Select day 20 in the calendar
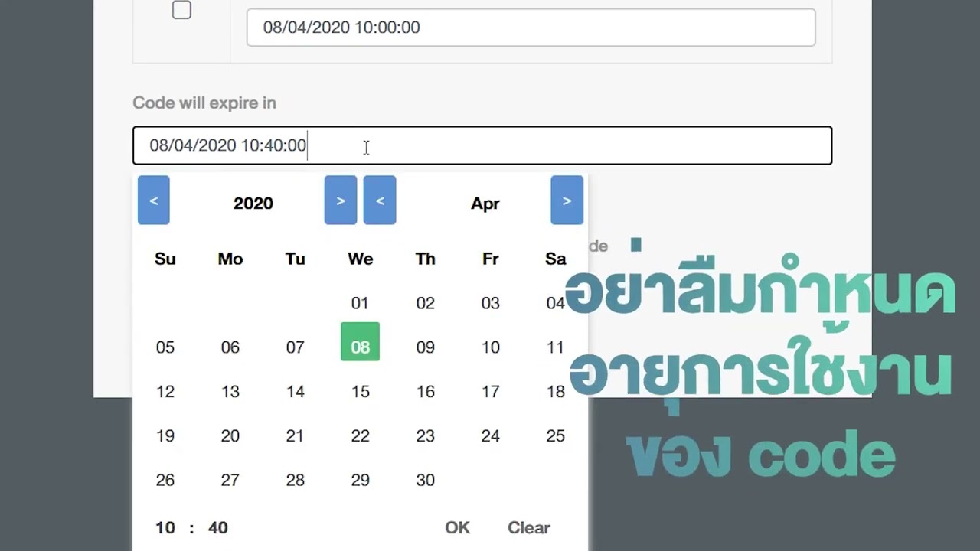Viewport: 980px width, 551px height. [230, 436]
